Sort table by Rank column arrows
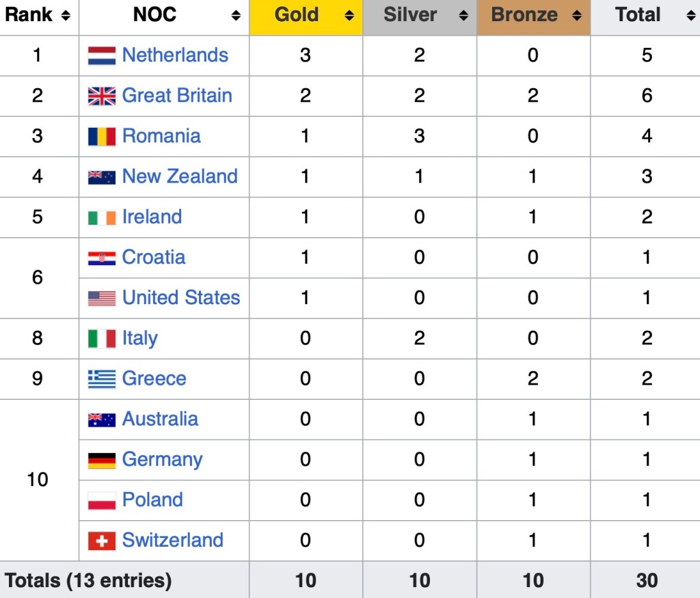 66,15
